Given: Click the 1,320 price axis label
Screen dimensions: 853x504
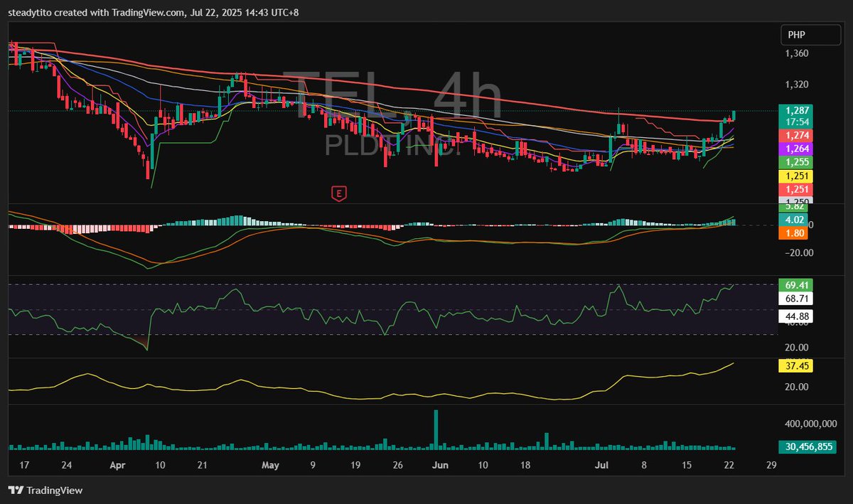Looking at the screenshot, I should (x=796, y=85).
